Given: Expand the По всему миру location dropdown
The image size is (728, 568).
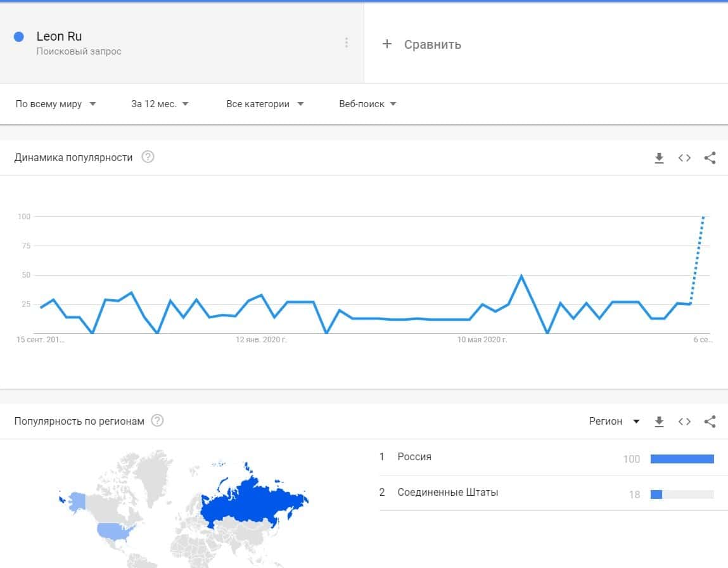Looking at the screenshot, I should coord(56,104).
